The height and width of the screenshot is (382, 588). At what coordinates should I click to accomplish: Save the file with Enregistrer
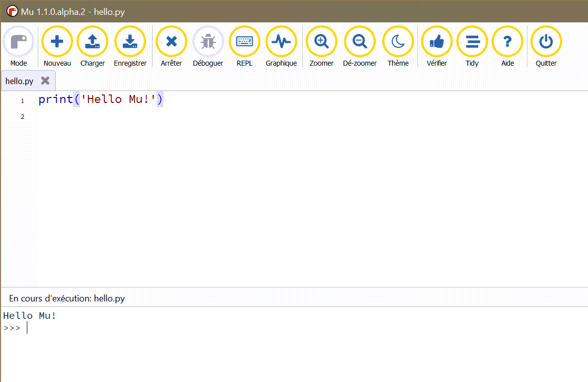(x=130, y=47)
